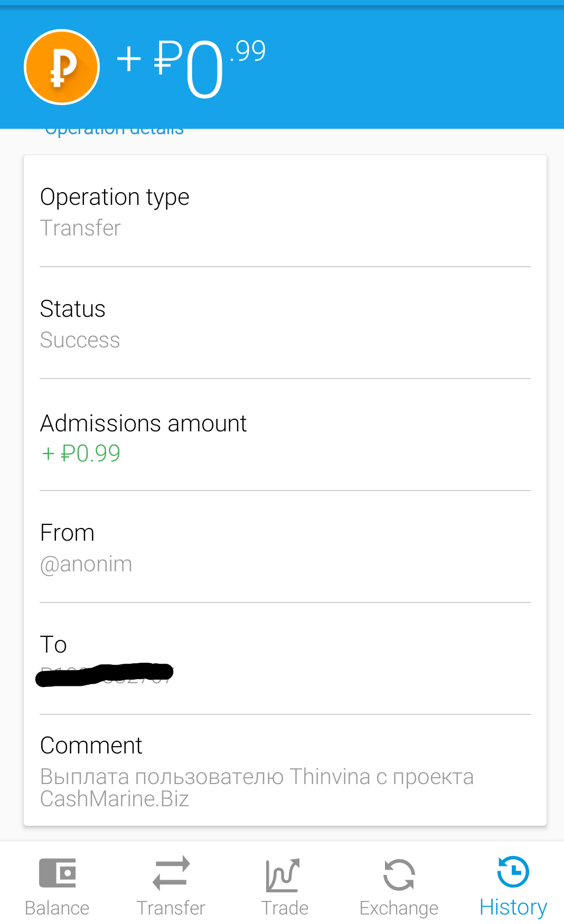Screen dimensions: 564x924
Task: Tap the Success status value
Action: coord(80,340)
